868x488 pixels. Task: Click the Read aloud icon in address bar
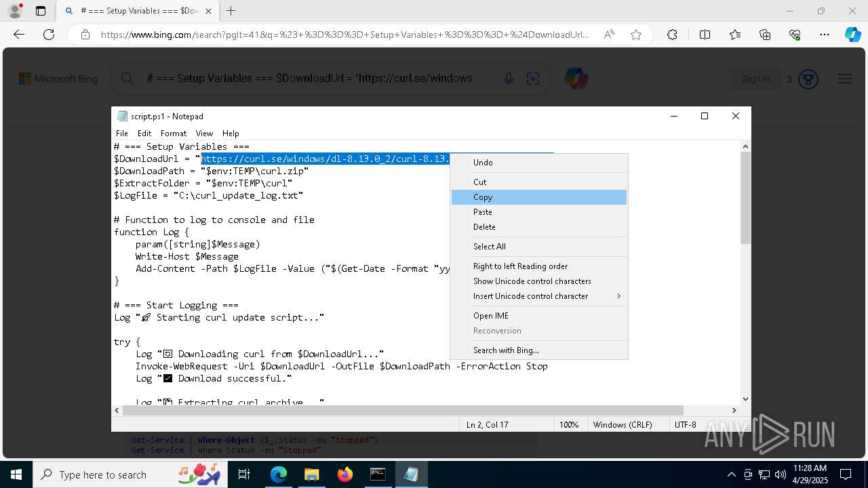point(609,35)
